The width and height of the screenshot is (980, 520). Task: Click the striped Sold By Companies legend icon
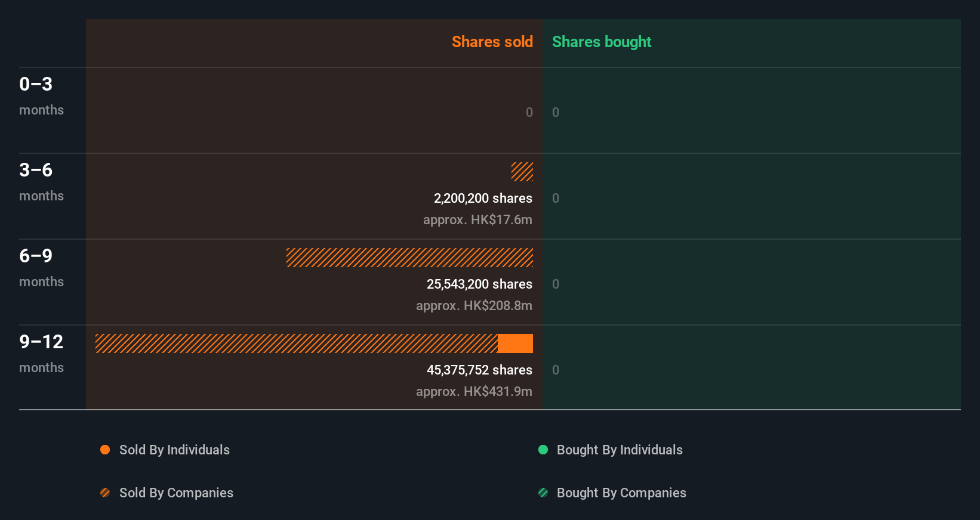tap(105, 493)
